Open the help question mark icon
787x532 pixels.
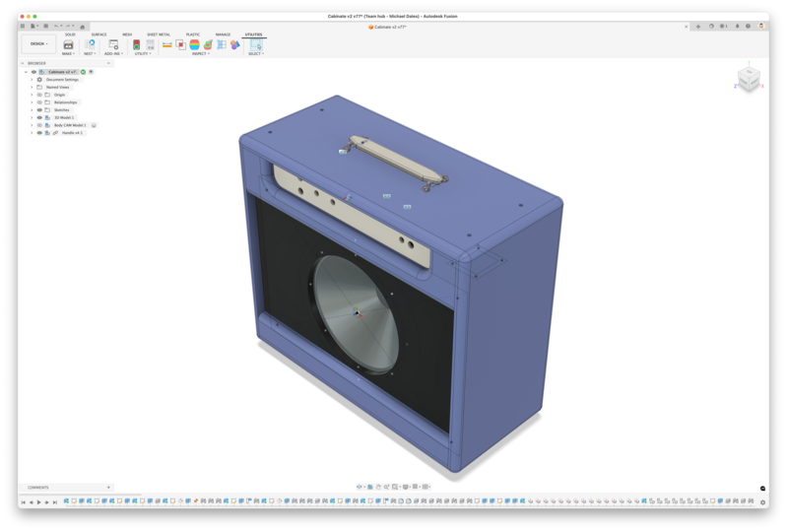point(748,26)
